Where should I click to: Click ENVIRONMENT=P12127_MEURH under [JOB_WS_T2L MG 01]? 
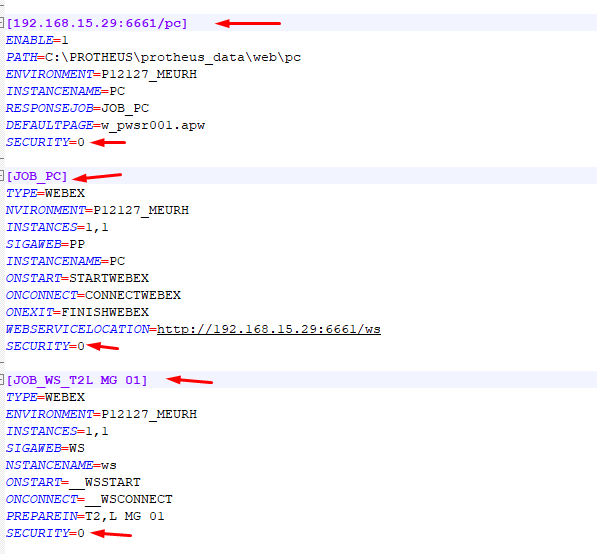(101, 414)
